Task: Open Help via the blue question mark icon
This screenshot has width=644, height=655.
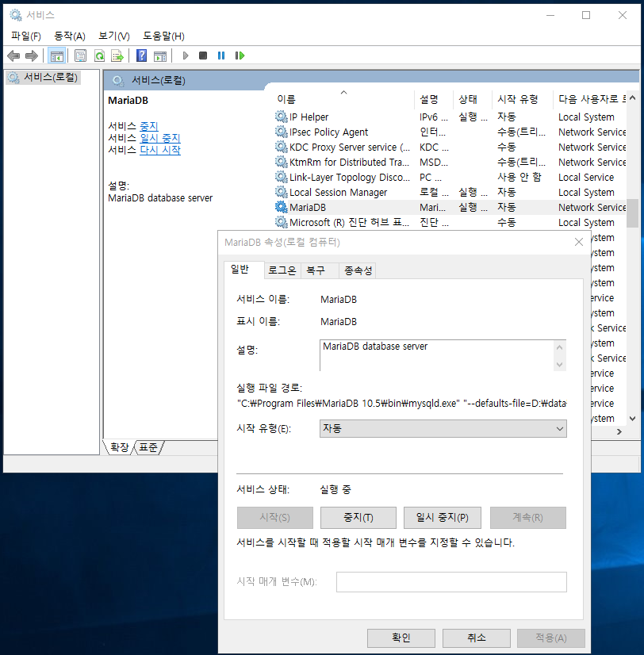Action: pos(142,56)
